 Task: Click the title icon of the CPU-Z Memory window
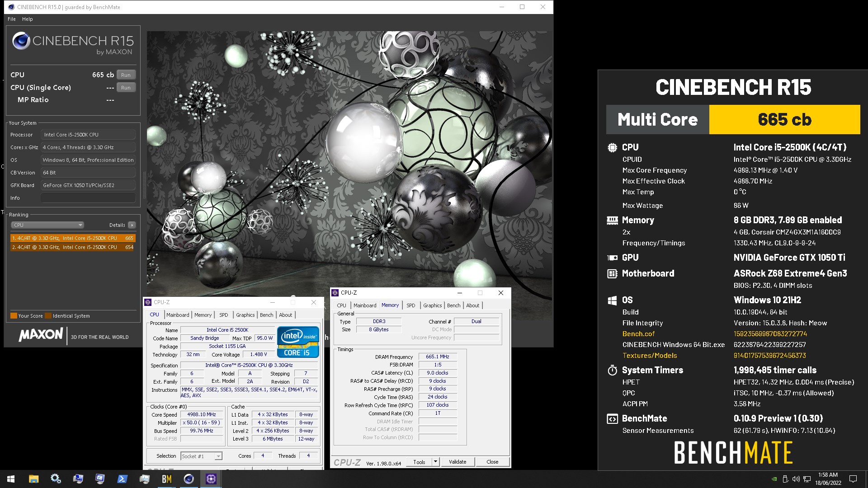(x=335, y=293)
